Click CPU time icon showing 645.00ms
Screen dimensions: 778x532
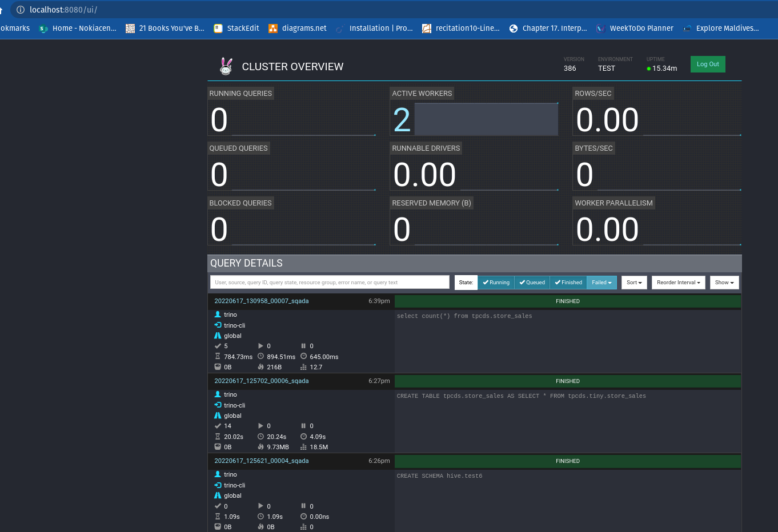click(303, 356)
